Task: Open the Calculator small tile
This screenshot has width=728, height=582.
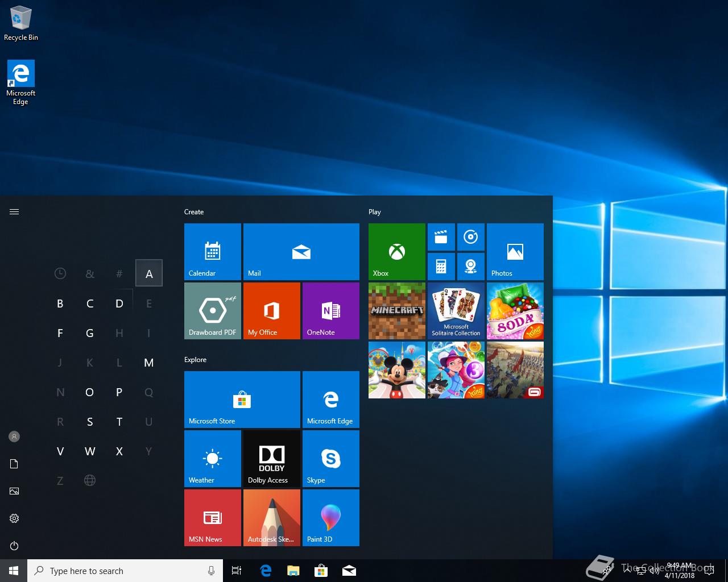Action: tap(441, 267)
